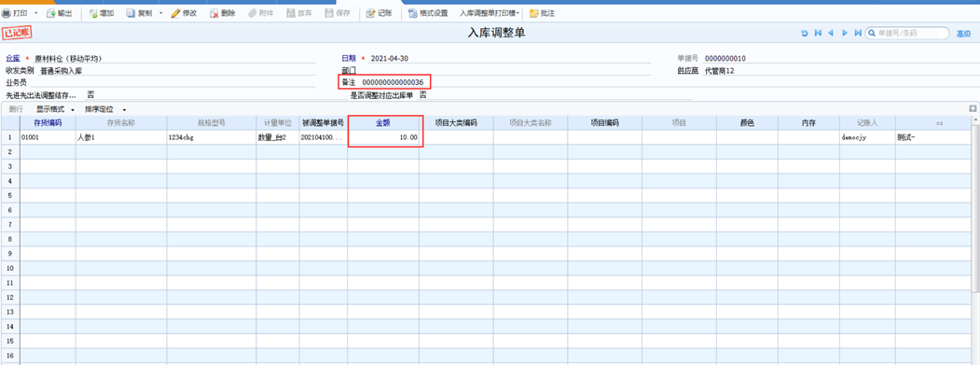The width and height of the screenshot is (980, 365).
Task: Click the 日期 label link
Action: 348,58
